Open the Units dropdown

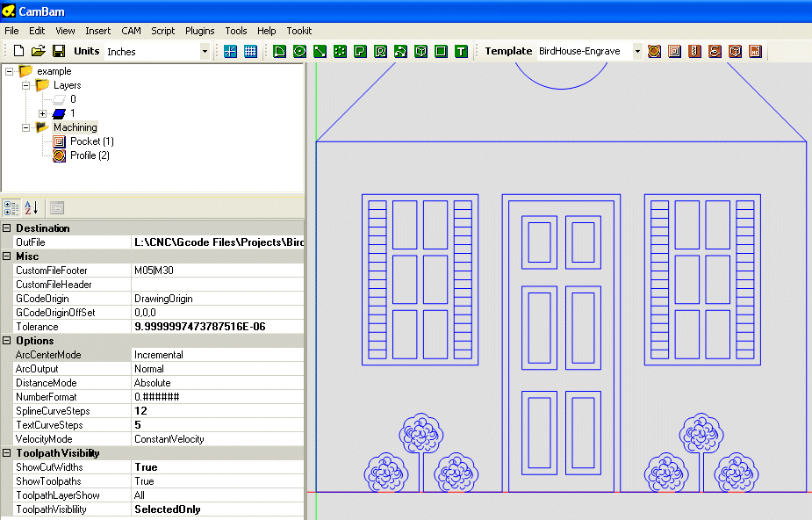pyautogui.click(x=205, y=52)
